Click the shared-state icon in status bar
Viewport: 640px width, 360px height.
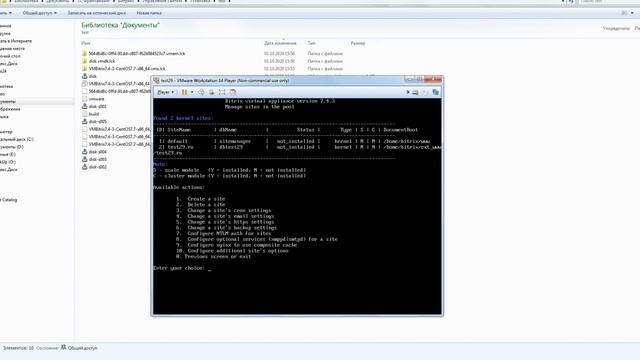click(x=63, y=347)
